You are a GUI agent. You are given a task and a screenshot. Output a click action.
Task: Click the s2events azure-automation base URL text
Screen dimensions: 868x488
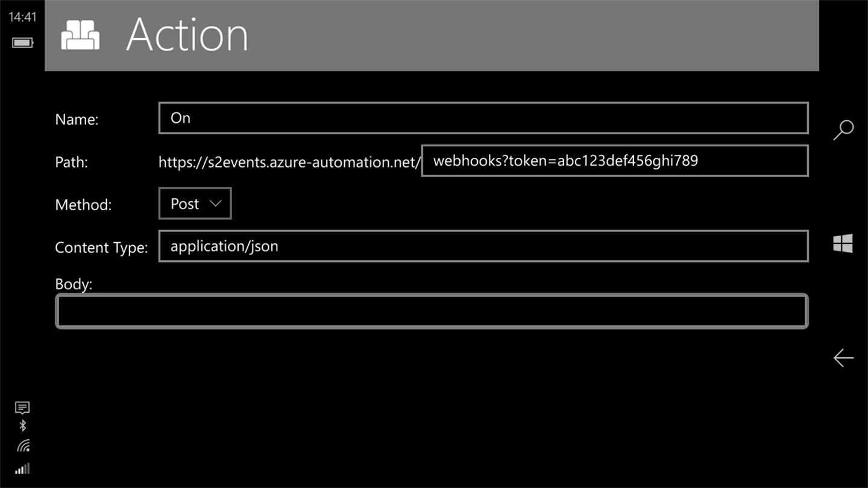coord(289,162)
